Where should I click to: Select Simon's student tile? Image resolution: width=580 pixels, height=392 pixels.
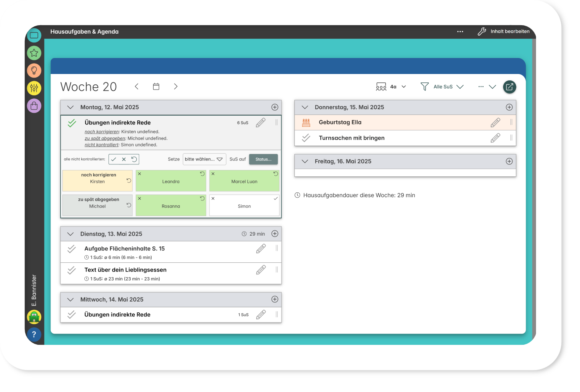pyautogui.click(x=244, y=206)
